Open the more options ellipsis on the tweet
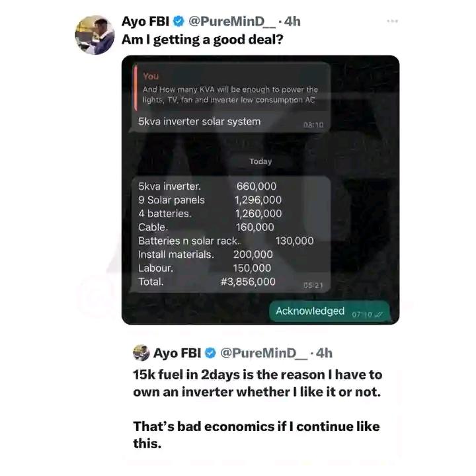476x476 pixels. point(392,21)
